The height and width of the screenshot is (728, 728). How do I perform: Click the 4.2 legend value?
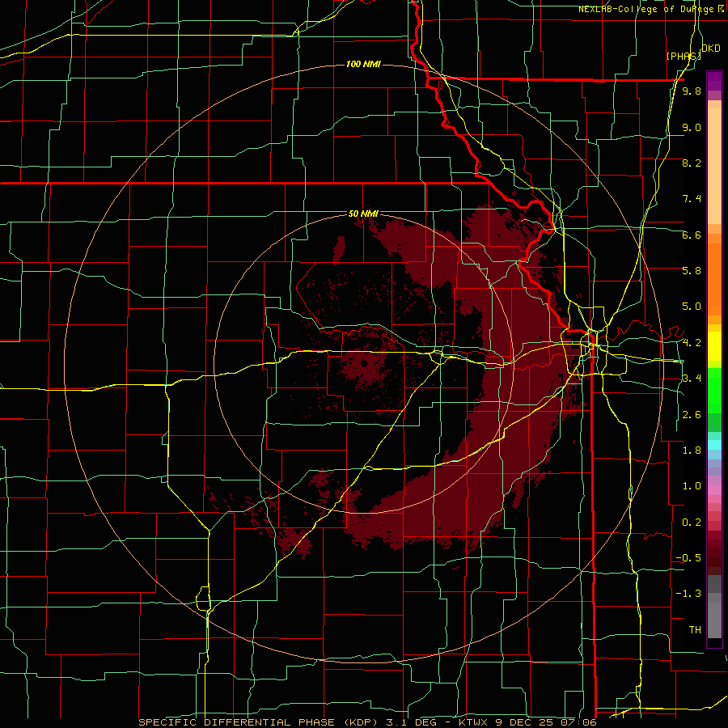692,342
